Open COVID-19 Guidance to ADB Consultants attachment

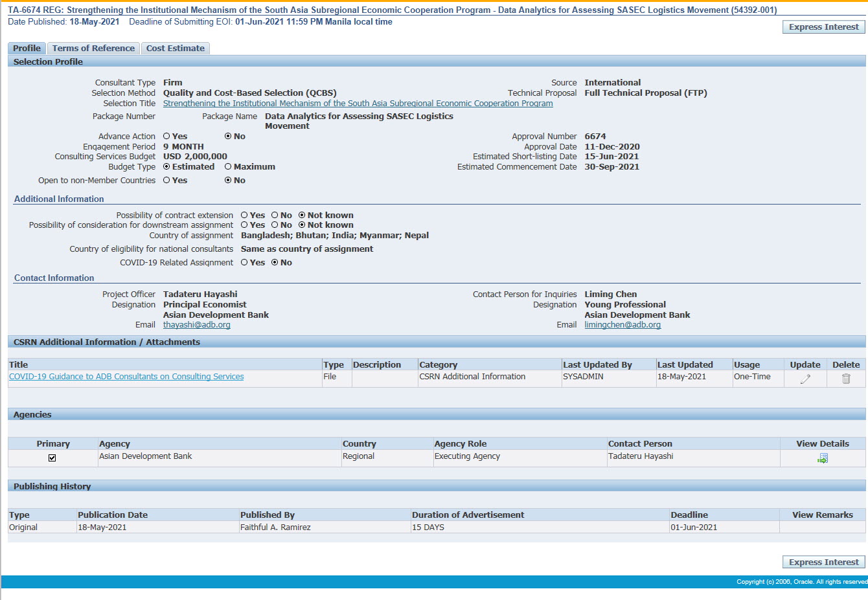[126, 377]
